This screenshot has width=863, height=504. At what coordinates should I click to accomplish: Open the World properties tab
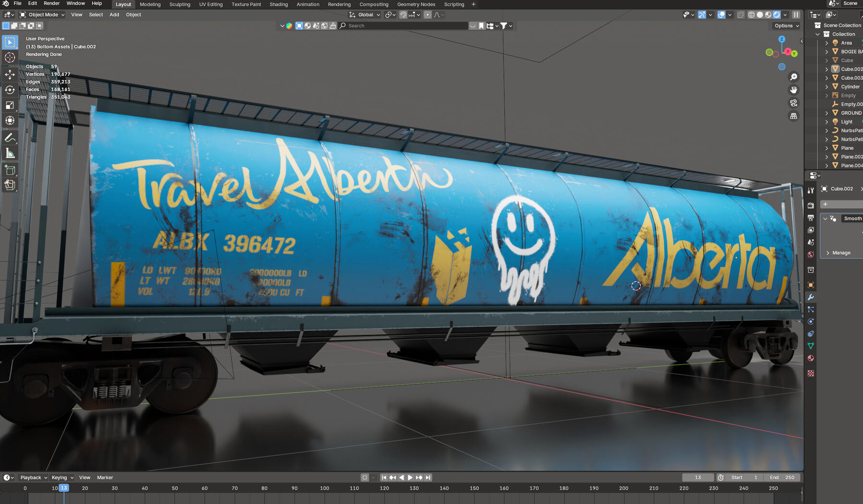point(811,254)
